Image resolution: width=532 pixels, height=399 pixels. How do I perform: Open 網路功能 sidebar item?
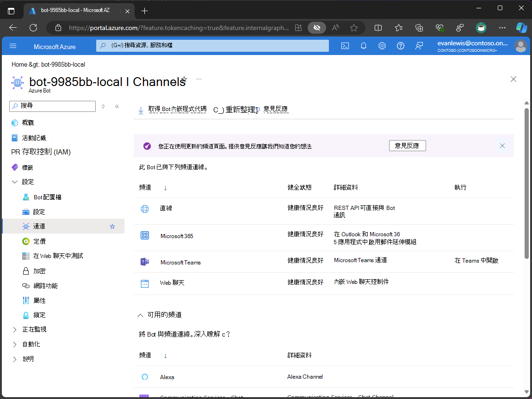(x=45, y=286)
